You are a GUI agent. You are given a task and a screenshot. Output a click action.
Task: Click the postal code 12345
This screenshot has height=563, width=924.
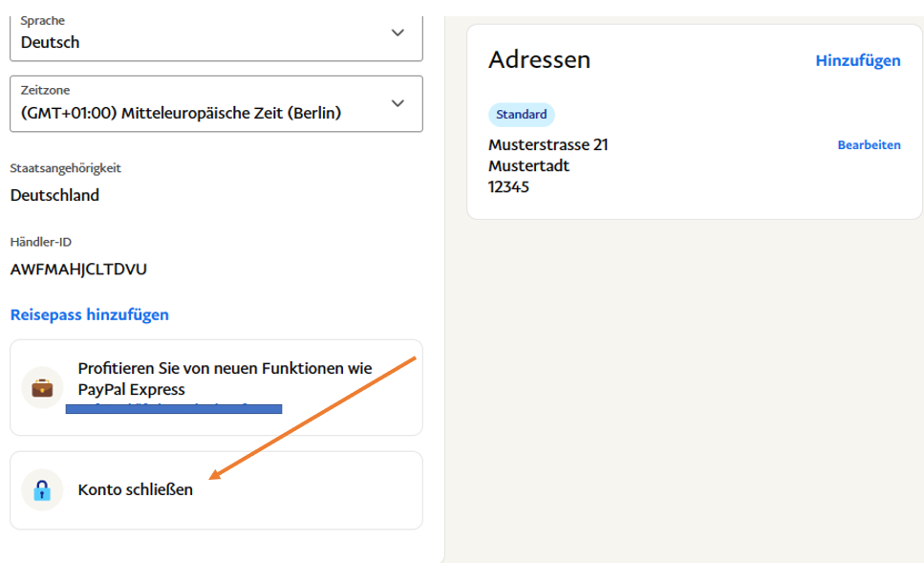pos(508,187)
